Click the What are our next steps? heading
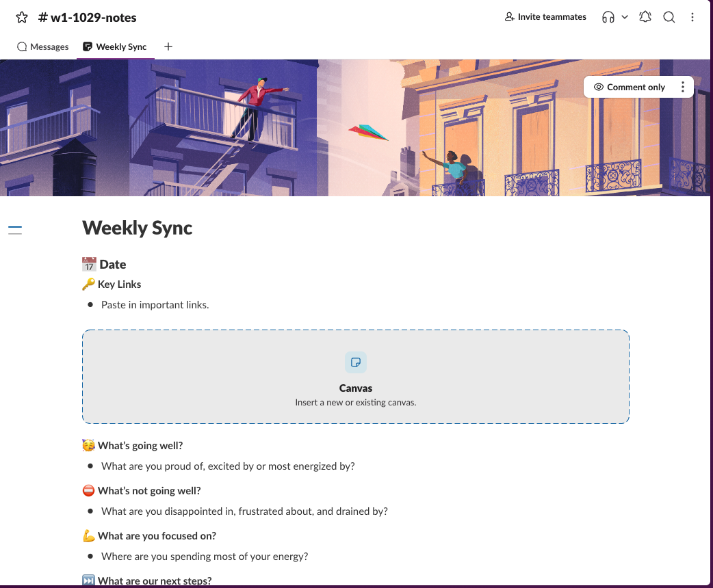 [155, 580]
